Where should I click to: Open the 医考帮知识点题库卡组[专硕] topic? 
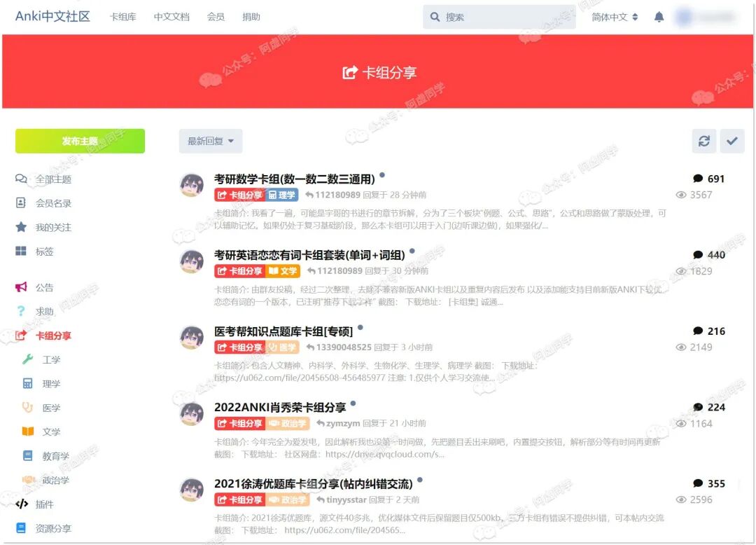pyautogui.click(x=283, y=331)
